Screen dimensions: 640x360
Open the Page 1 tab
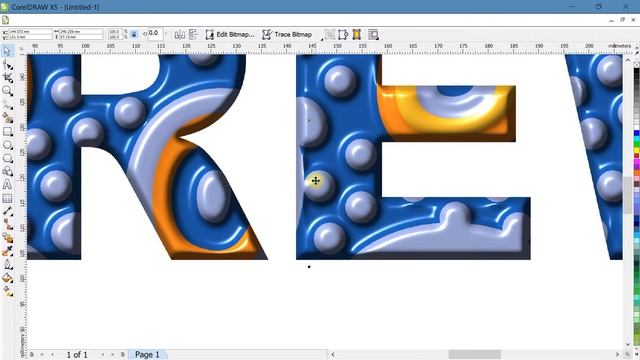coord(147,354)
